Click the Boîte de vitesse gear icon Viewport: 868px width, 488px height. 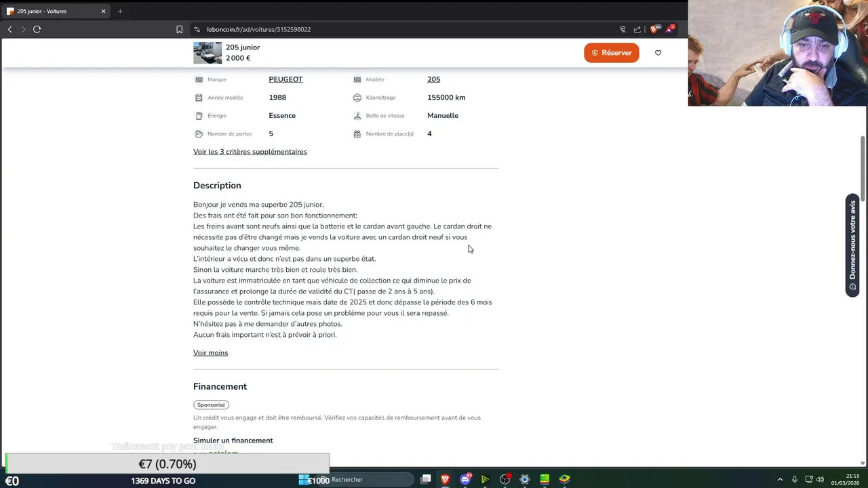point(357,116)
